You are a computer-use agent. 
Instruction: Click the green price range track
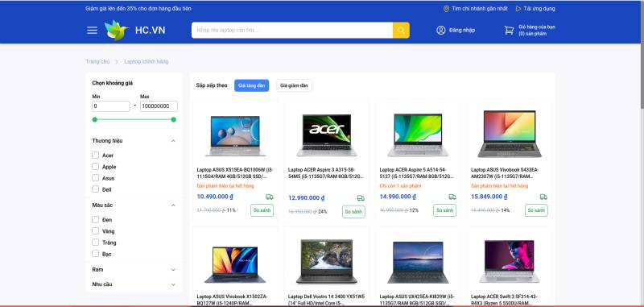[134, 119]
